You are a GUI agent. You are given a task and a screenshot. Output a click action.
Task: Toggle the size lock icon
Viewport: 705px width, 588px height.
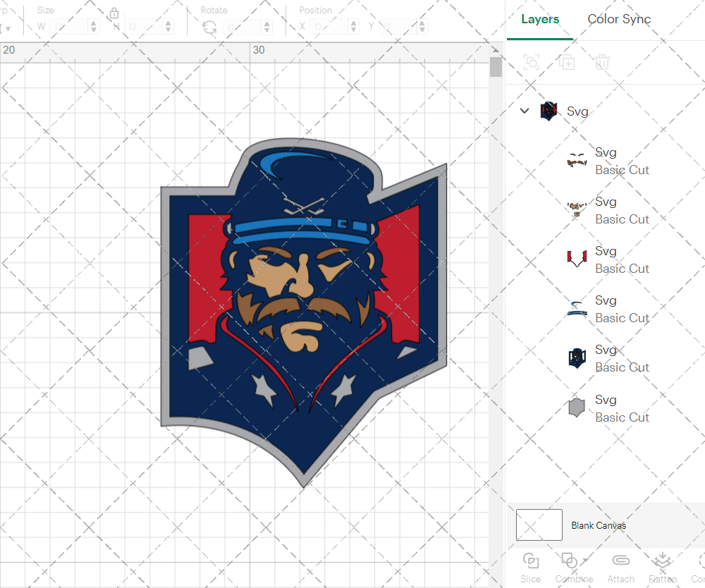pyautogui.click(x=114, y=13)
